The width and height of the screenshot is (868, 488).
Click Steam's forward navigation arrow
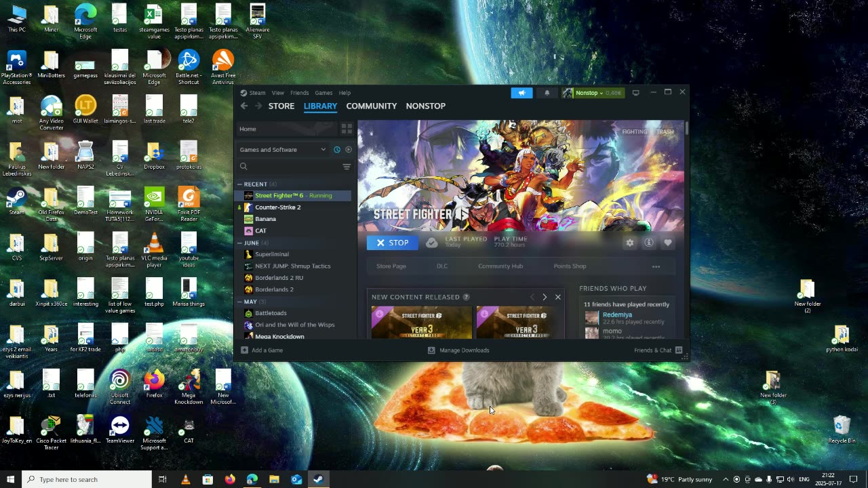pyautogui.click(x=258, y=106)
